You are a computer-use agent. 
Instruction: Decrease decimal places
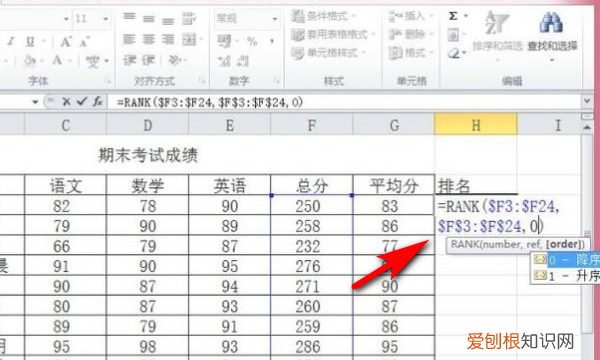pos(243,61)
